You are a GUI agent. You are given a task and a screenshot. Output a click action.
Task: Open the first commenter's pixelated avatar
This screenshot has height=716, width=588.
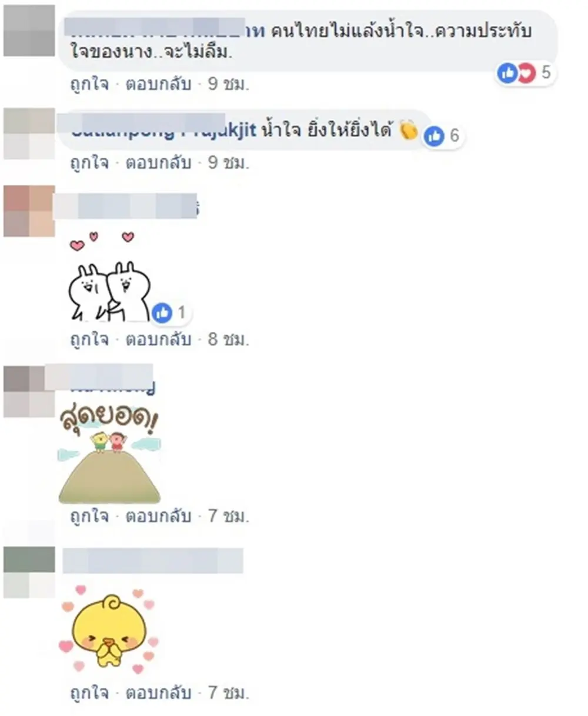point(29,30)
